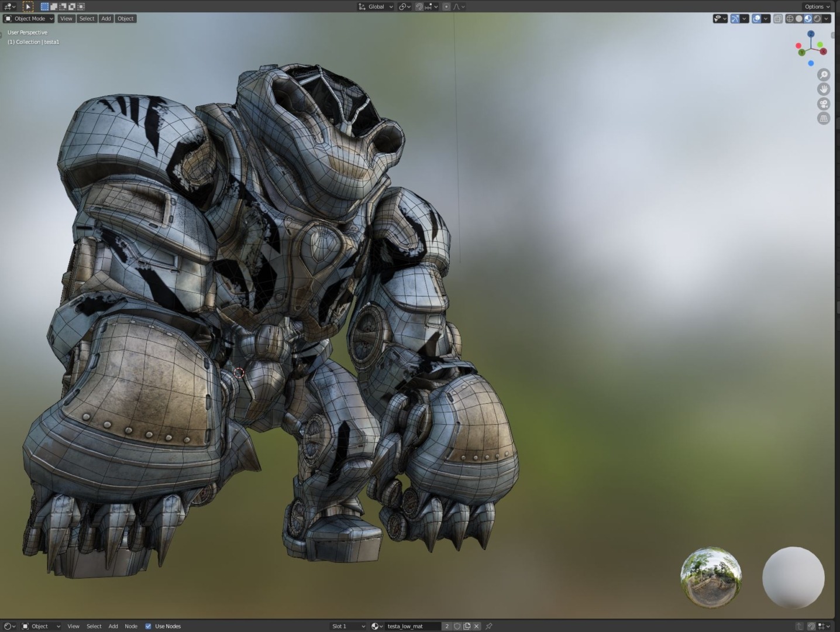This screenshot has height=632, width=840.
Task: Toggle node editor snapping icon
Action: [811, 626]
